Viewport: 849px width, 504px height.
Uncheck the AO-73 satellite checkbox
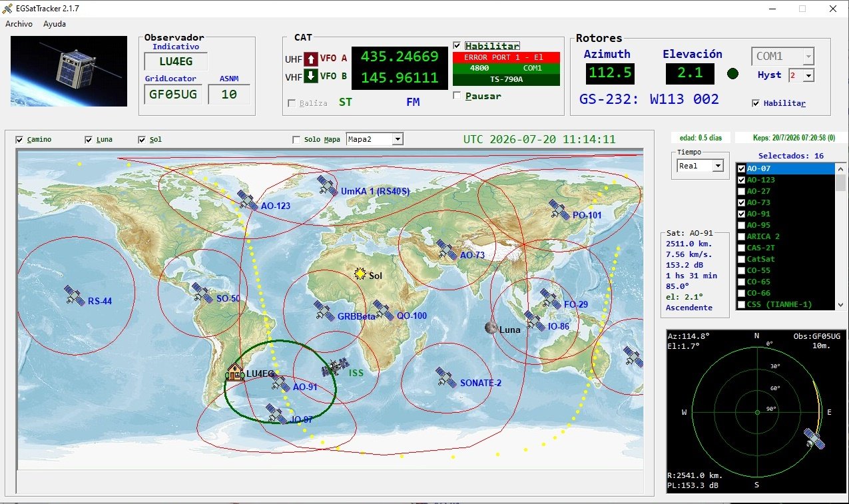[741, 202]
